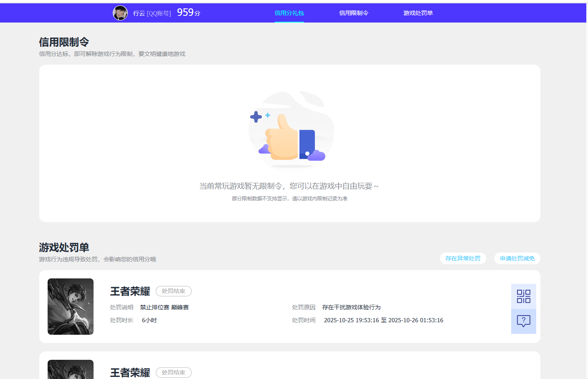Click the 959分 credit score display
The width and height of the screenshot is (588, 379).
pos(188,12)
